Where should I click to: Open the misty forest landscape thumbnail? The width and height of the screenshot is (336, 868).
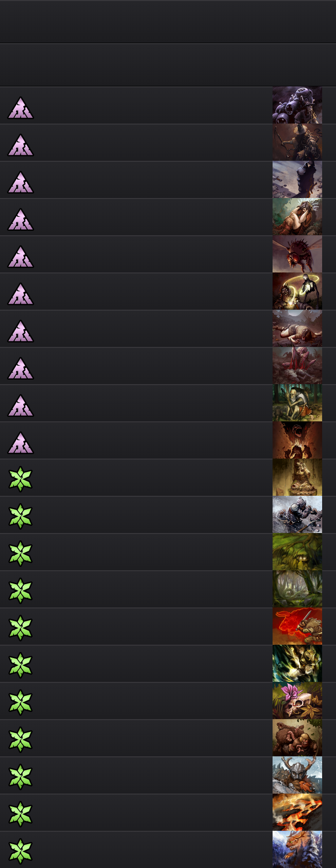(x=297, y=589)
